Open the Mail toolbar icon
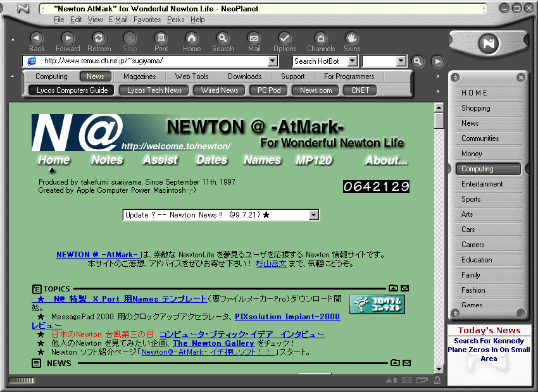Screen dimensions: 538x392 tap(254, 38)
